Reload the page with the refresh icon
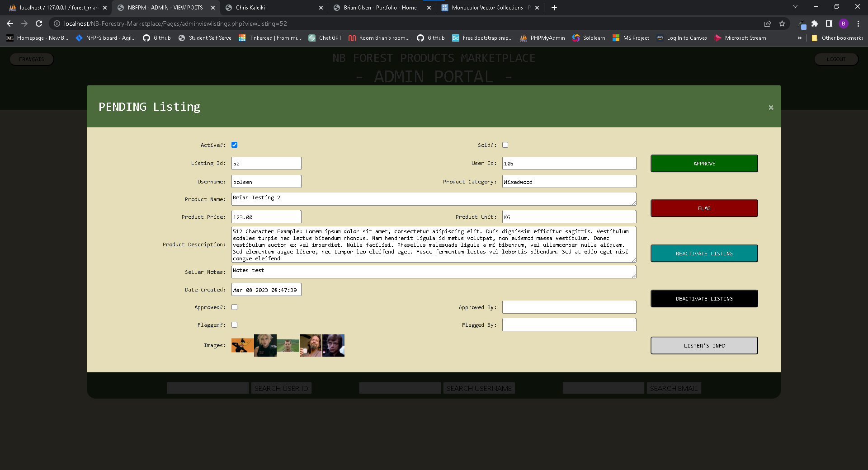This screenshot has height=470, width=868. (x=39, y=23)
